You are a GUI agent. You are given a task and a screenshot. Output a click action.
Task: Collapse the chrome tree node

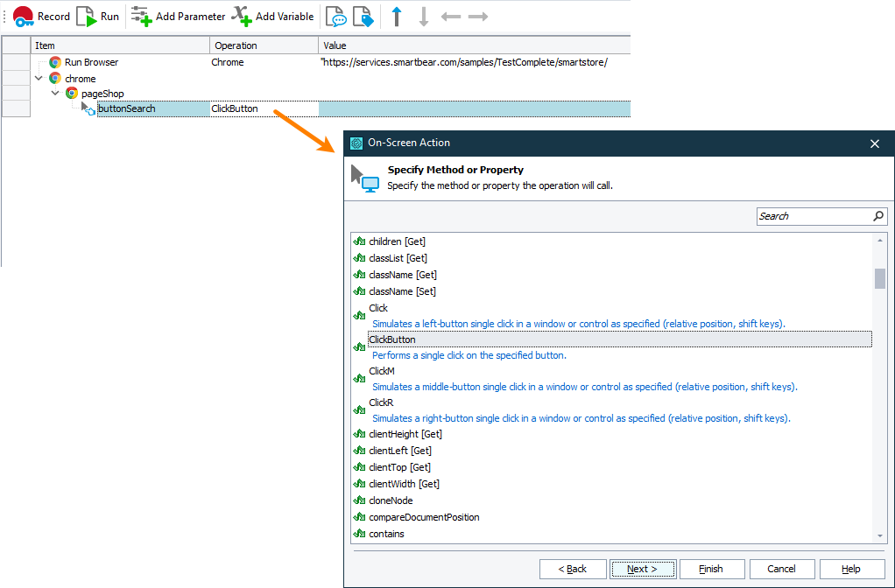(x=39, y=78)
